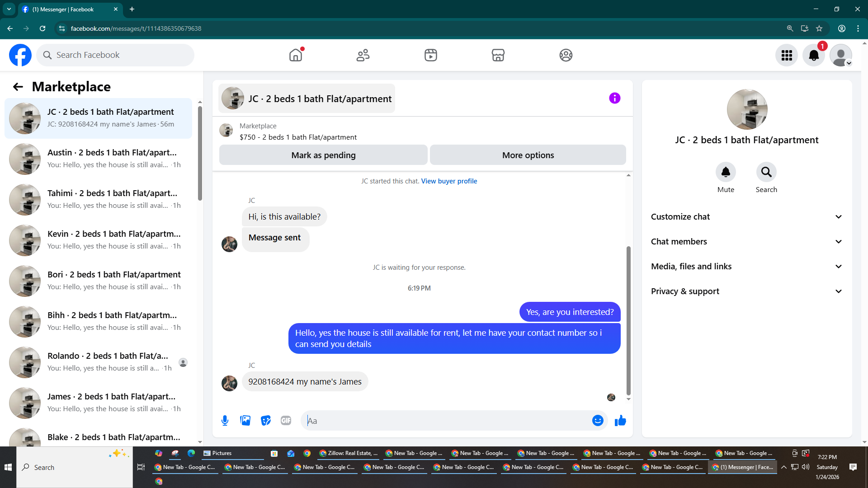868x488 pixels.
Task: Attach a photo using the image icon
Action: tap(245, 421)
